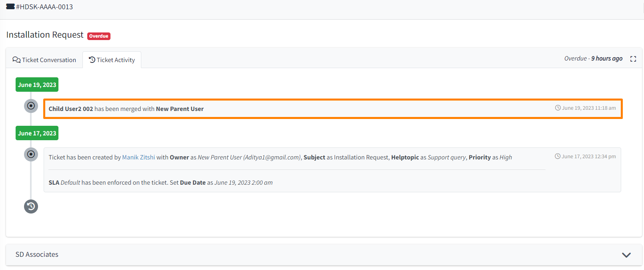Click the ticket icon beside #HDSK-AAAA-0013
Screen dimensions: 644x270
coord(10,6)
